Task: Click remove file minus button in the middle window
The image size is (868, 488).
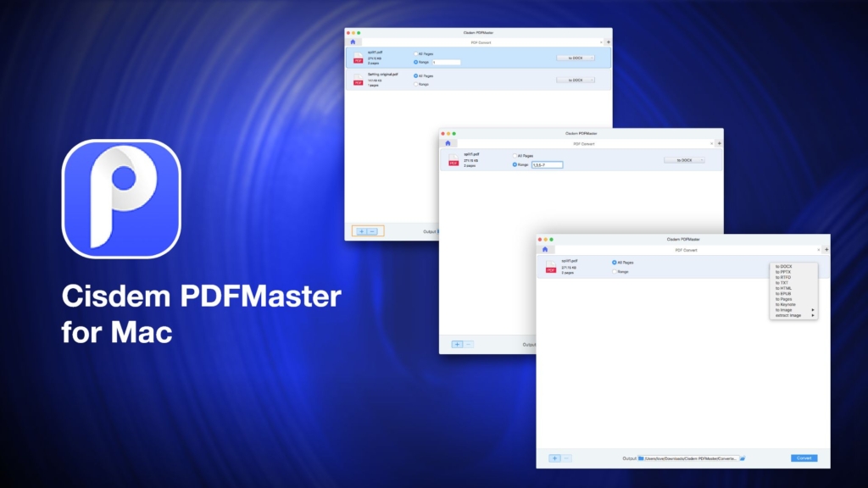Action: click(468, 344)
